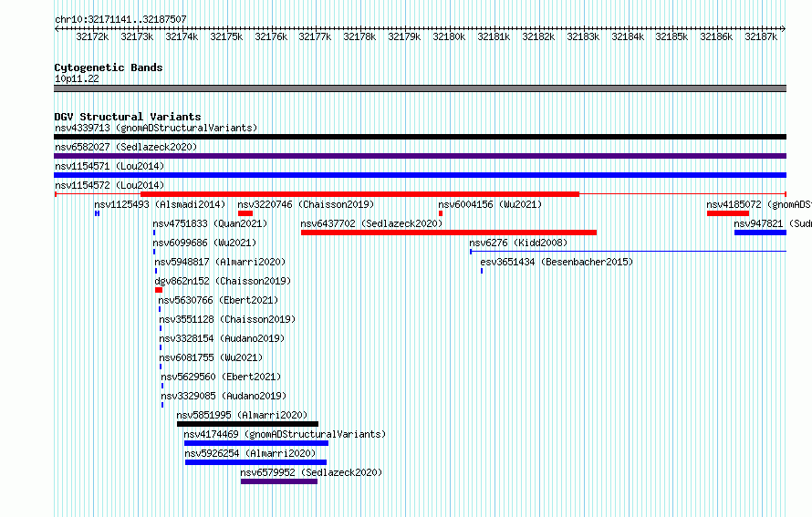Click the thick red nsv1154572 bar
Viewport: 812px width, 517px height.
[x=359, y=194]
